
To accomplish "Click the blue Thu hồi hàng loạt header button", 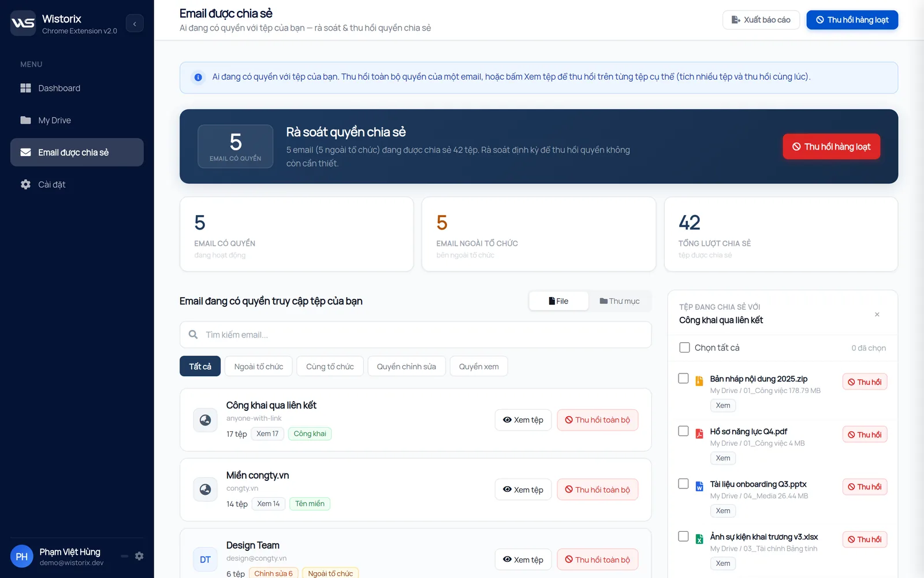I will (852, 20).
